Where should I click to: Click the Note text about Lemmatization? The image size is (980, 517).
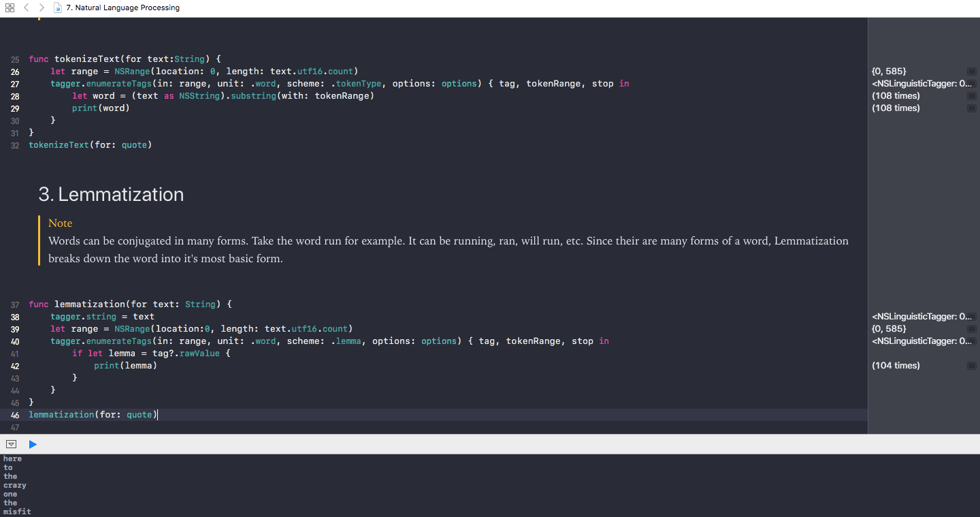[448, 250]
